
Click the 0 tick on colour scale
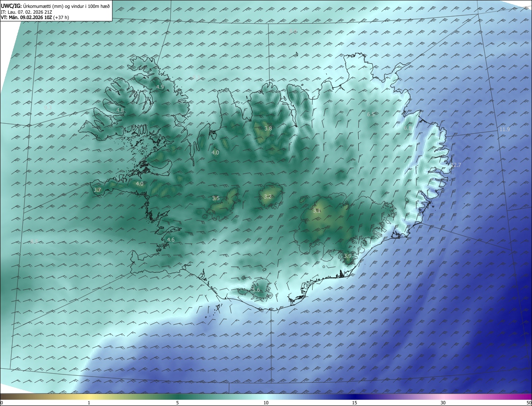pyautogui.click(x=2, y=403)
